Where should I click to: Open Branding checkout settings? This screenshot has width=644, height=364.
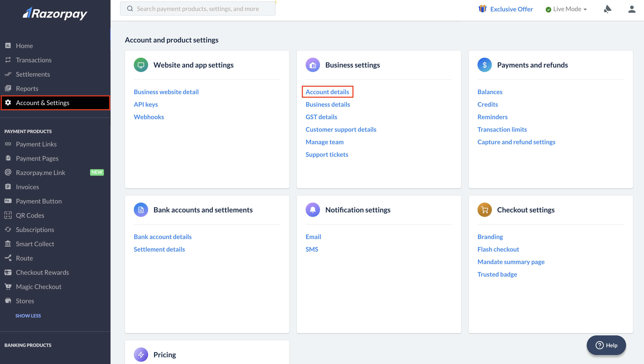[x=490, y=237]
